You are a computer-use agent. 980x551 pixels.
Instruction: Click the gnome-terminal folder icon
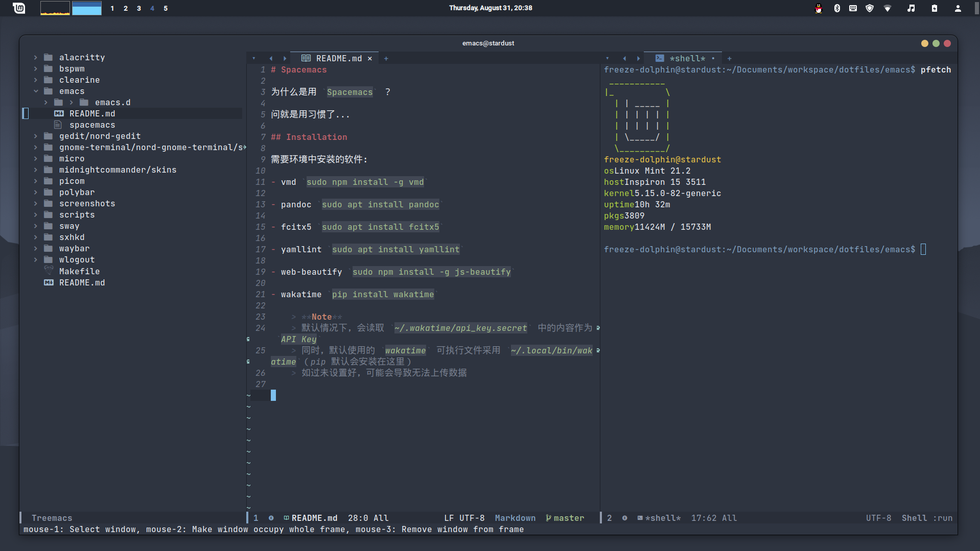pyautogui.click(x=49, y=147)
